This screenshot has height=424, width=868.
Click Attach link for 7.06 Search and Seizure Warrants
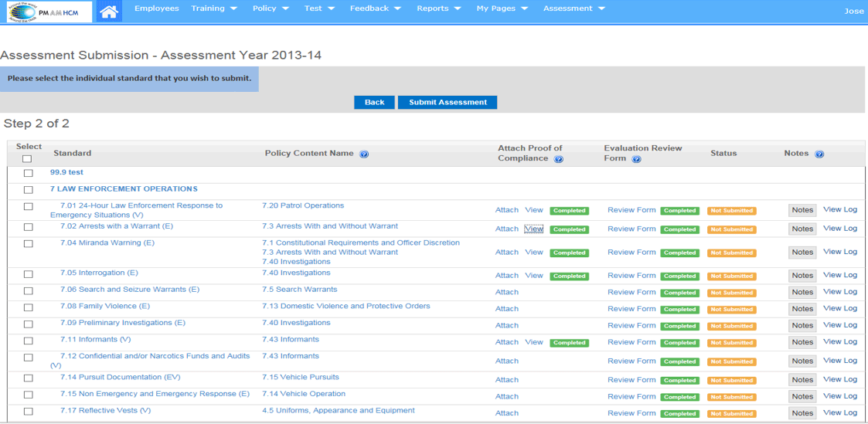click(506, 293)
